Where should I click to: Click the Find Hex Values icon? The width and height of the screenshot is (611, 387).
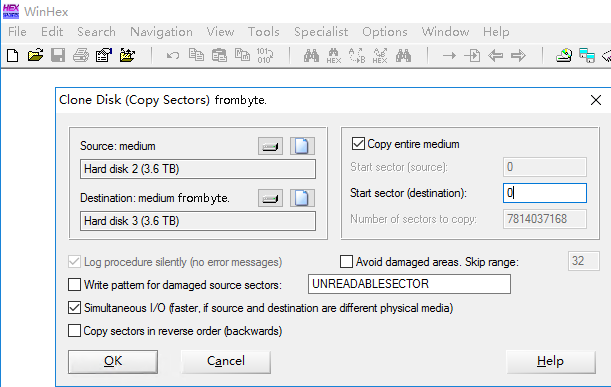pyautogui.click(x=334, y=56)
